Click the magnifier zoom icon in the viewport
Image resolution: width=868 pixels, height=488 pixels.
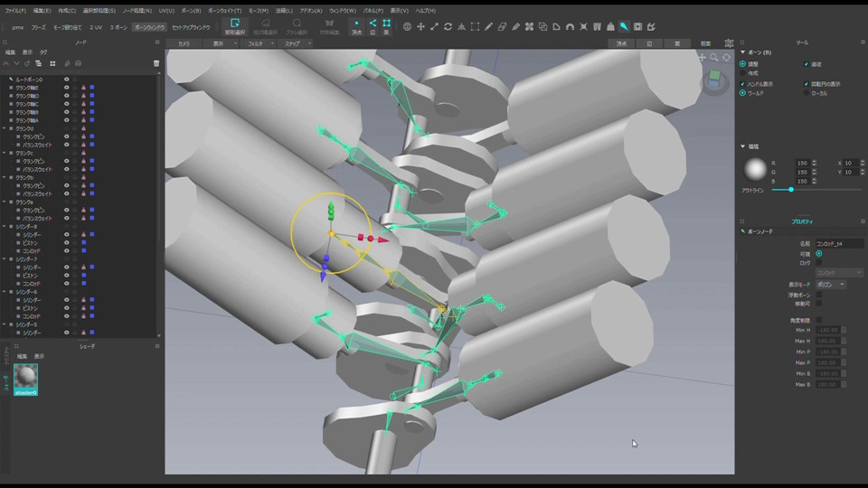click(713, 57)
